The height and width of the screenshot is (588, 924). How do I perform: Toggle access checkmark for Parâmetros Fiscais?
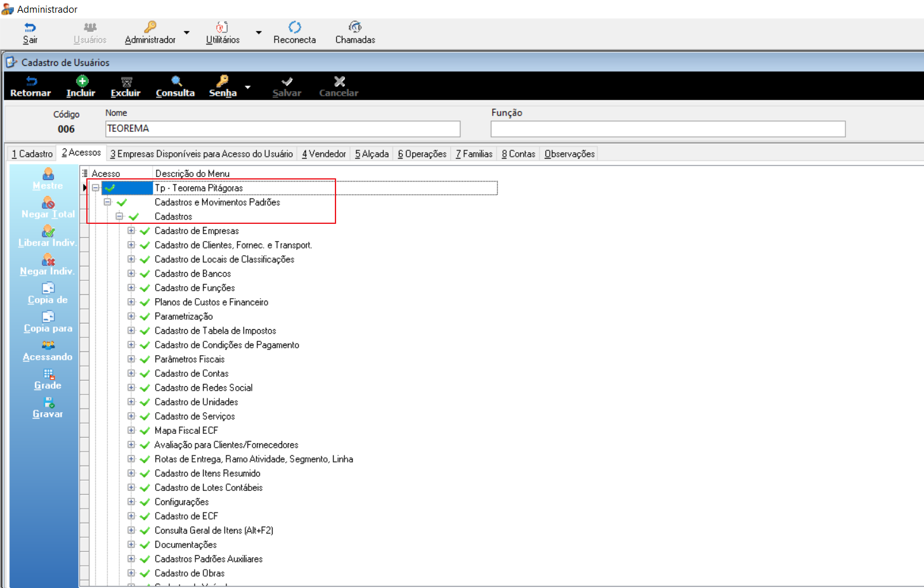(145, 360)
